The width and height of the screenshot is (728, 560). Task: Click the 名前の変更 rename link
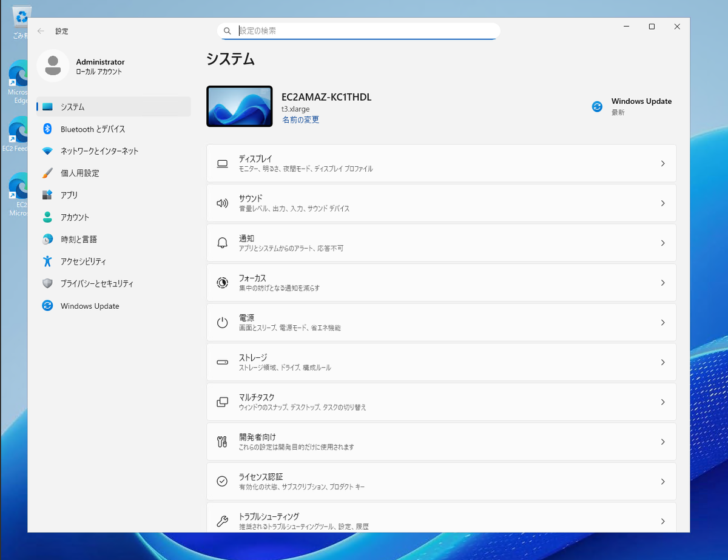coord(300,120)
